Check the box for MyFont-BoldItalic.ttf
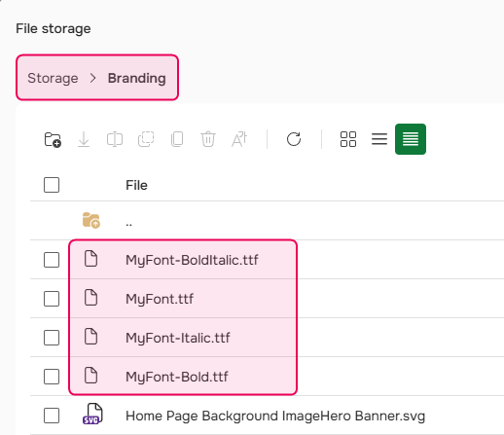Screen dimensions: 504x435 click(x=52, y=260)
